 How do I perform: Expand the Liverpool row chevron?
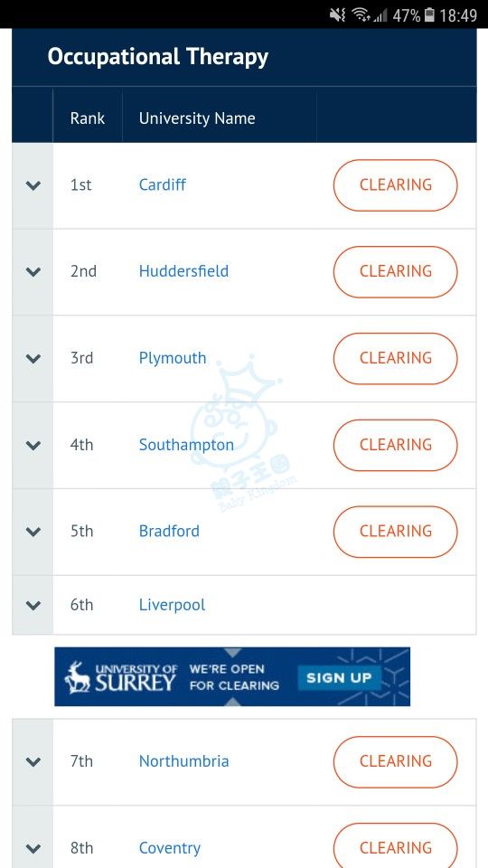coord(33,606)
